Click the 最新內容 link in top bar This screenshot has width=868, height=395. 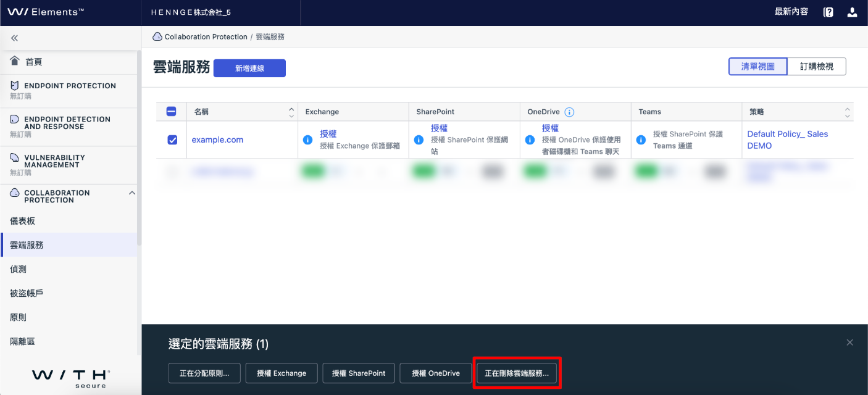[x=791, y=12]
